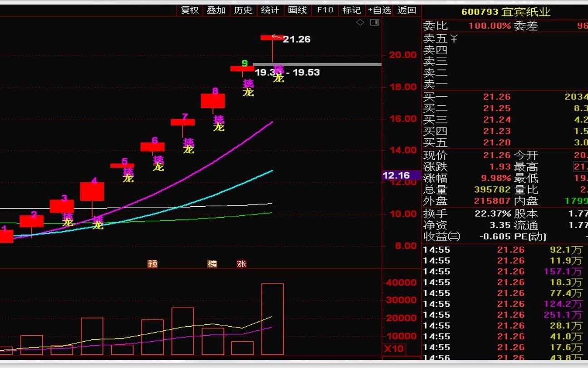Click the 外盘 215807 value
This screenshot has width=588, height=368.
(x=493, y=201)
